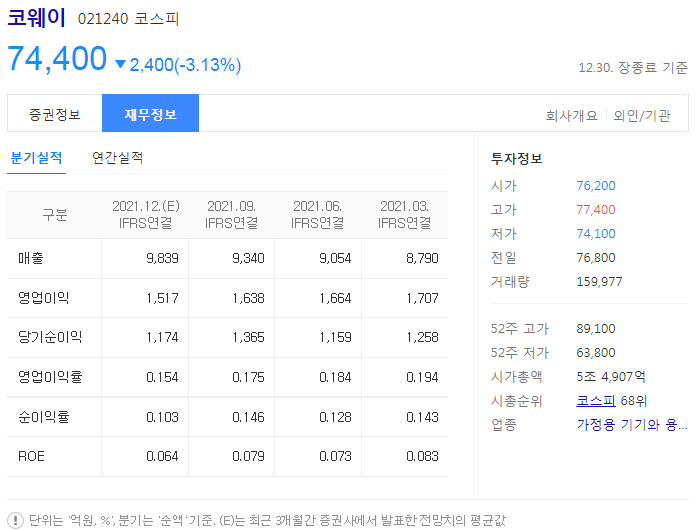Click the 전일 value 76,800
Viewport: 698px width, 530px height.
596,258
